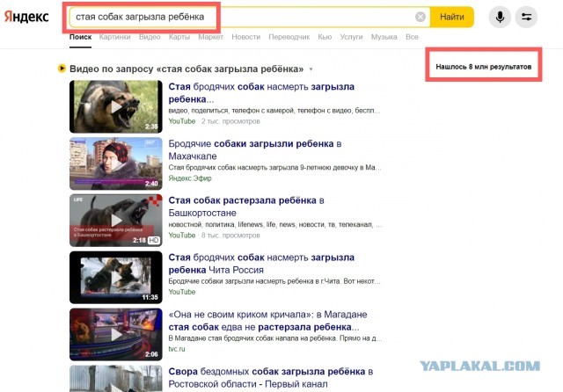
Task: Open the Маркет tab
Action: (211, 37)
